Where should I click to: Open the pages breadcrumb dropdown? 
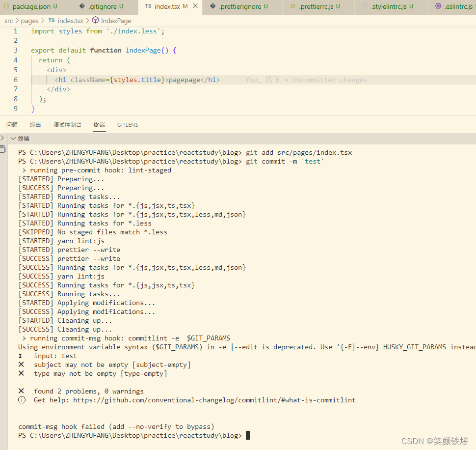click(x=29, y=21)
